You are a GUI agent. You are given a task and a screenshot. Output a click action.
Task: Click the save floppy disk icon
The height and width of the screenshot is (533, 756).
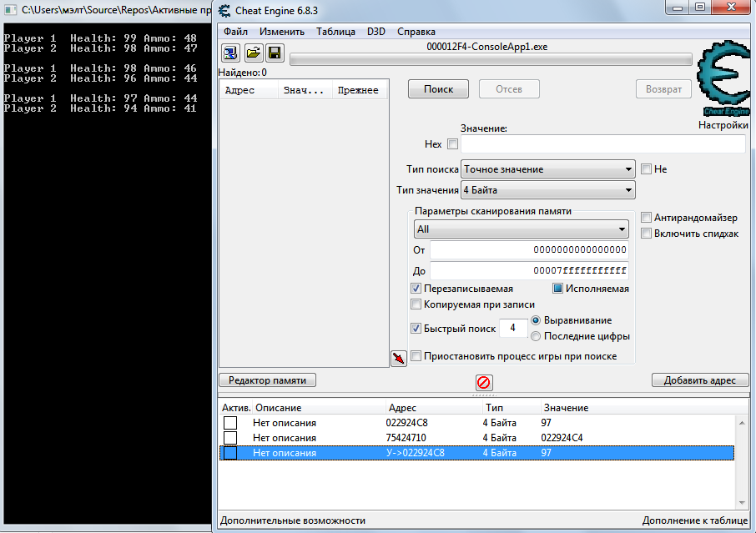[x=275, y=53]
